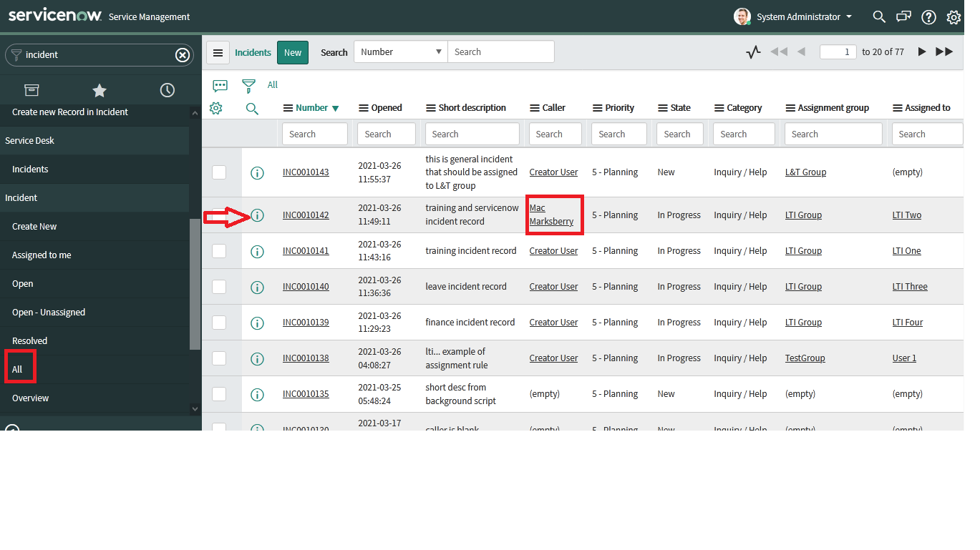Open the funnel filter icon above list
This screenshot has height=550, width=980.
pyautogui.click(x=248, y=86)
